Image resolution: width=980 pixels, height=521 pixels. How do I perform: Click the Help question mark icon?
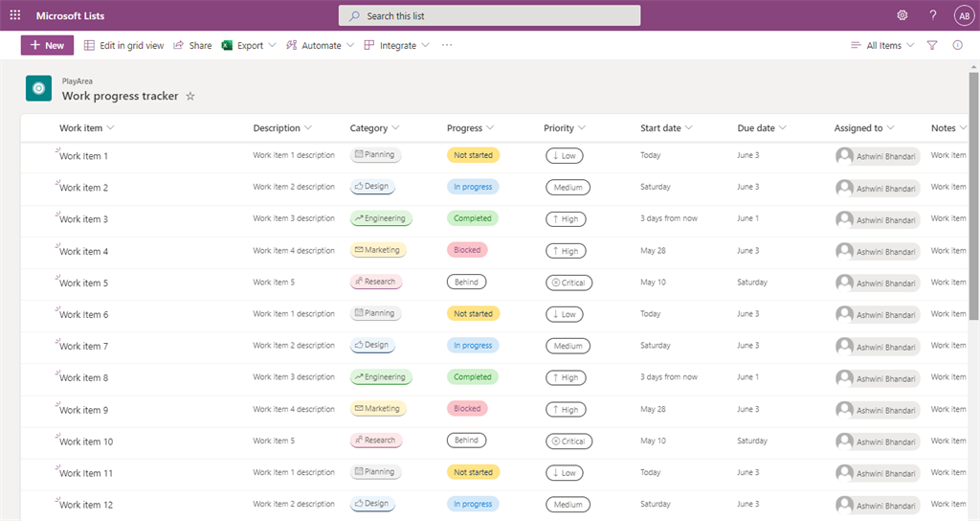click(933, 15)
